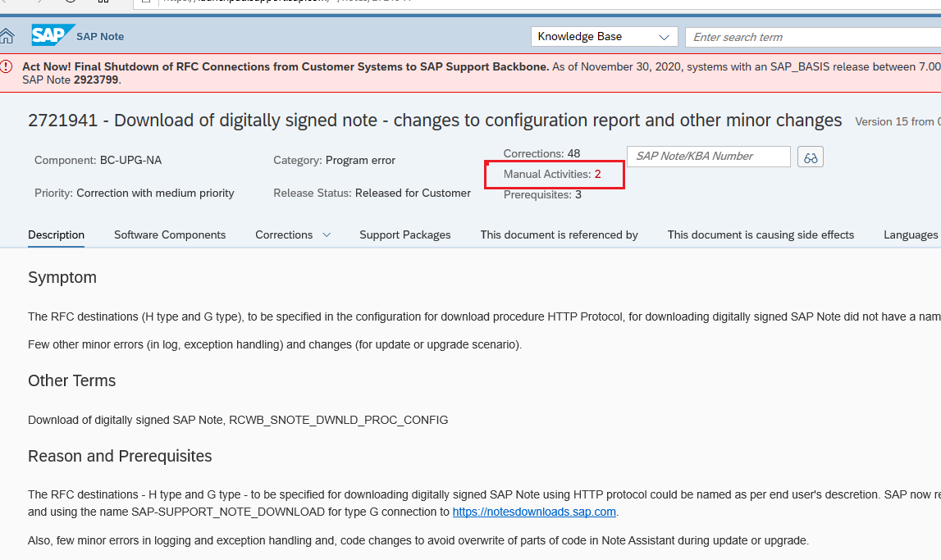Click the Other Terms heading
Screen dimensions: 941x560
[x=71, y=380]
